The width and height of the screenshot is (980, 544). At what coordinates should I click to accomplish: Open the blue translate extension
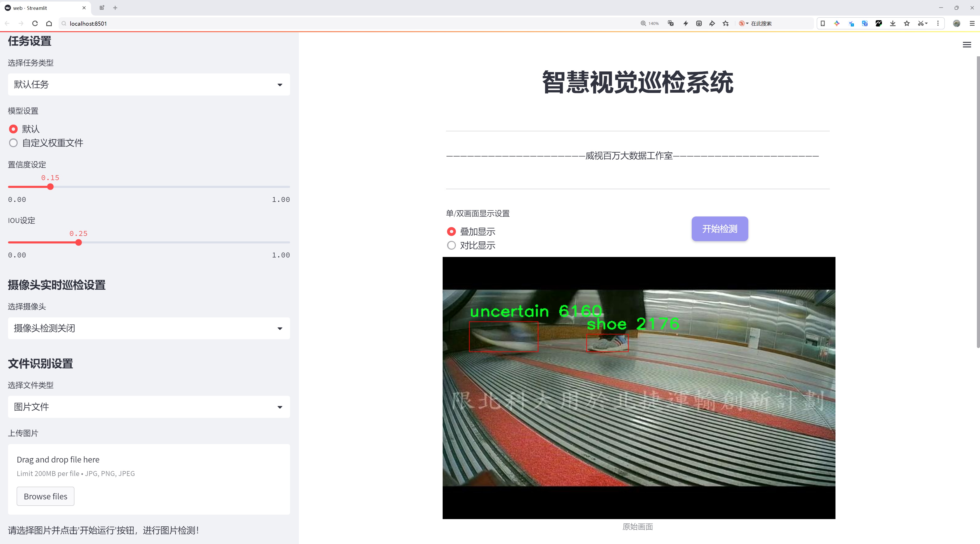click(865, 24)
